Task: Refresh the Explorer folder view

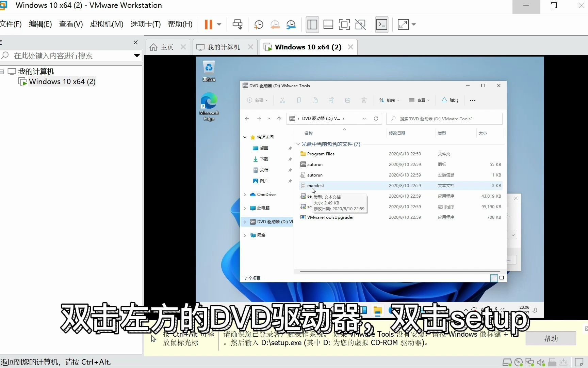Action: 376,119
